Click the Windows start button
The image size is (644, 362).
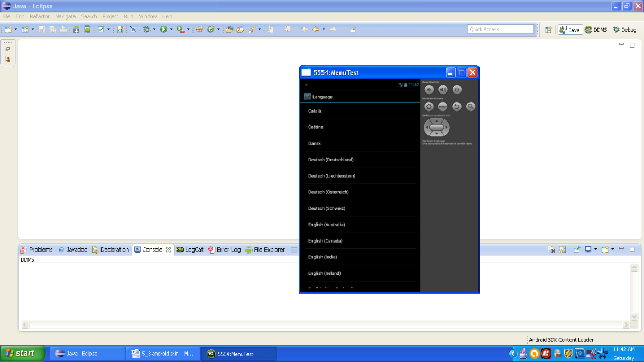point(23,354)
